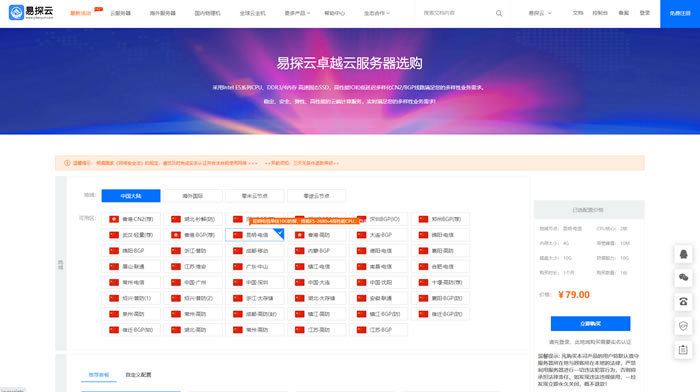Click the shield icon in sidebar

(x=683, y=326)
